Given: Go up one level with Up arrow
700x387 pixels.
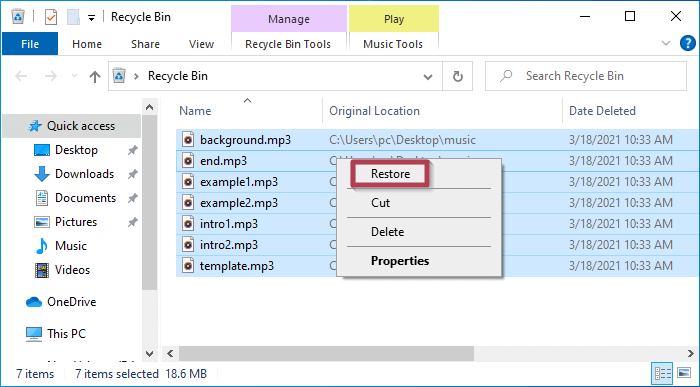Looking at the screenshot, I should [x=95, y=76].
